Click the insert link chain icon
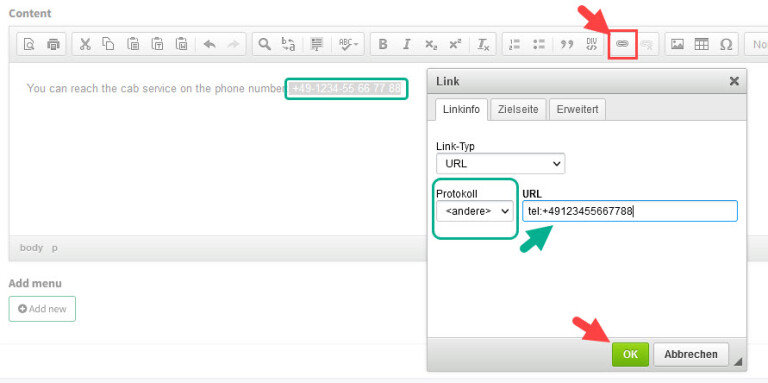 (622, 45)
